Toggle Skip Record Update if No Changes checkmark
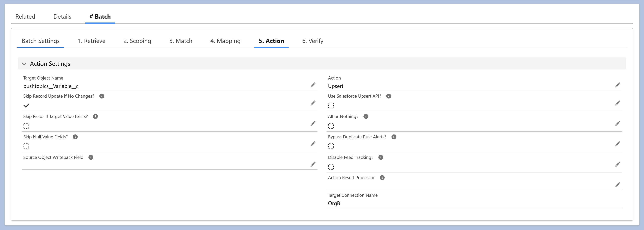Viewport: 644px width, 230px height. tap(26, 106)
